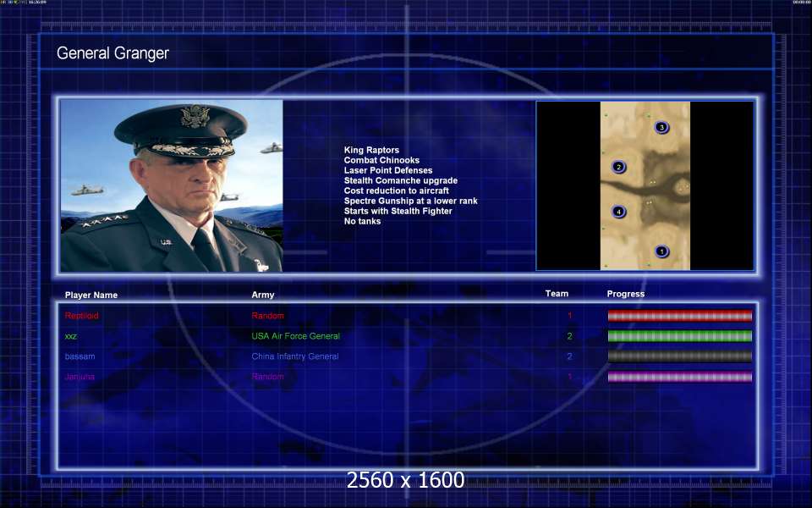
Task: Click the Stealth Comanche upgrade line
Action: (401, 180)
